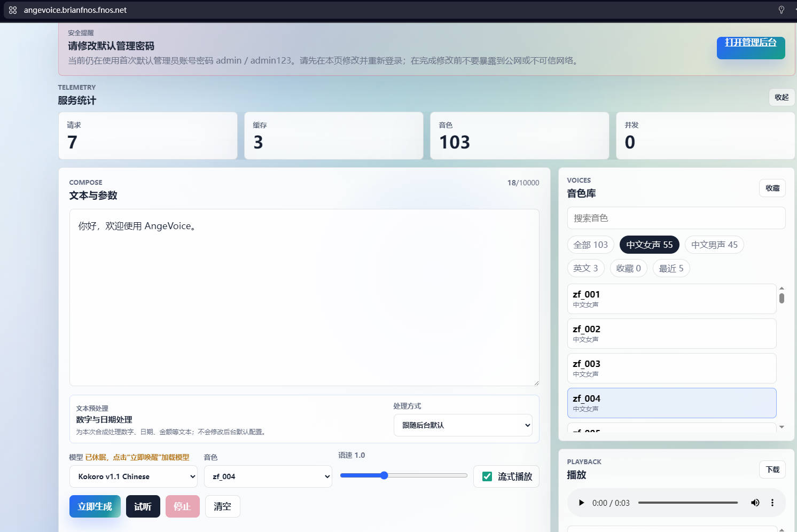Click the textarea resize handle corner
This screenshot has height=532, width=797.
pos(536,382)
